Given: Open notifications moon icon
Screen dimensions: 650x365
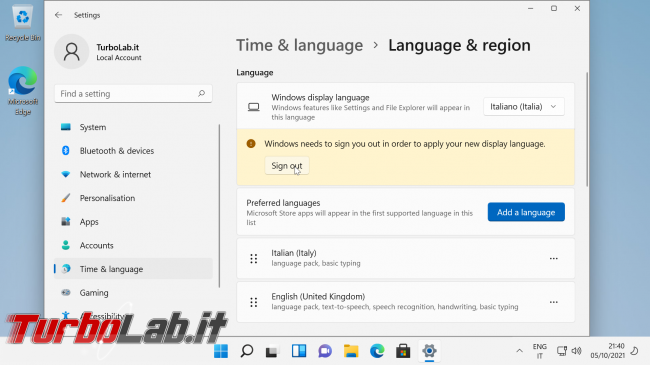Looking at the screenshot, I should click(635, 351).
